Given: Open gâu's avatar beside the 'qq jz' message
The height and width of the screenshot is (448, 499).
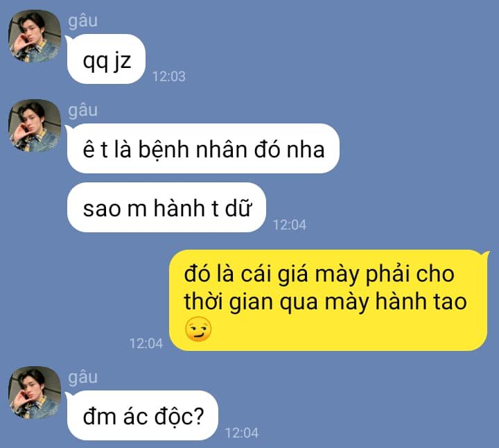Looking at the screenshot, I should coord(35,36).
